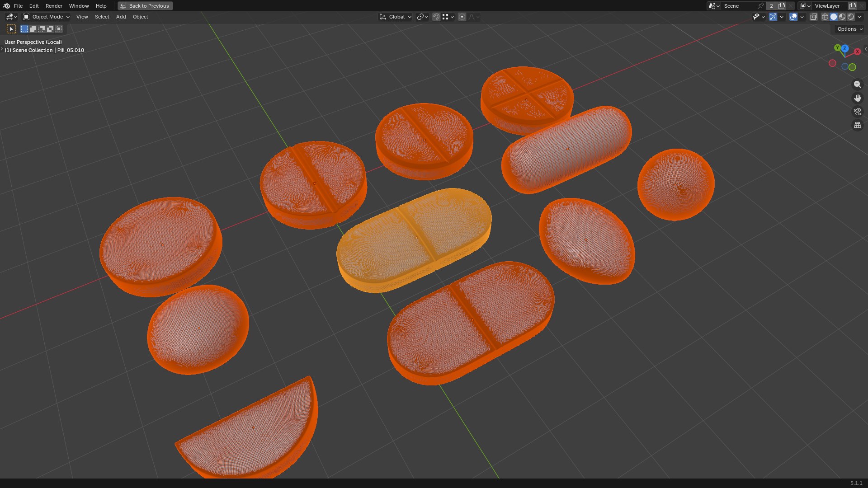The image size is (868, 488).
Task: Add a new view layer icon
Action: [853, 6]
